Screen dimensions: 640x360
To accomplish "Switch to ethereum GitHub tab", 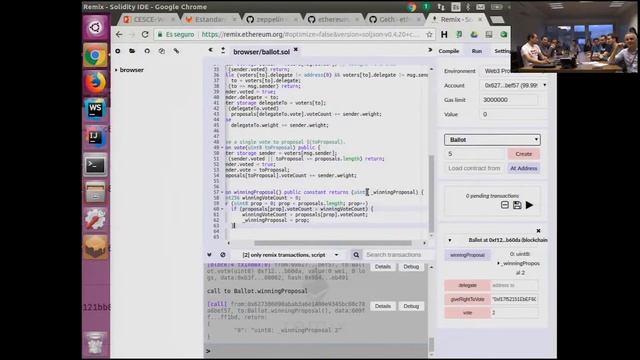I will tap(333, 20).
